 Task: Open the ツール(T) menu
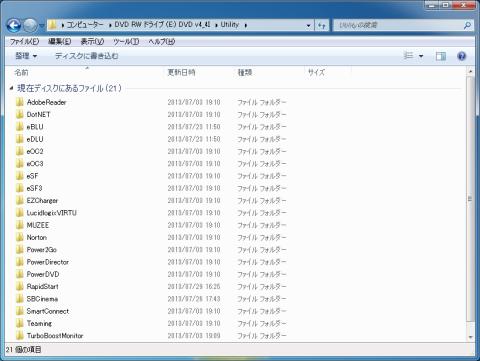[x=126, y=42]
